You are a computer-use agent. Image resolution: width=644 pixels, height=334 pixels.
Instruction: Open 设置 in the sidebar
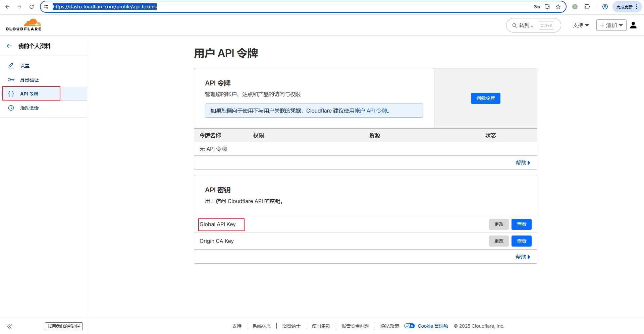click(x=25, y=66)
